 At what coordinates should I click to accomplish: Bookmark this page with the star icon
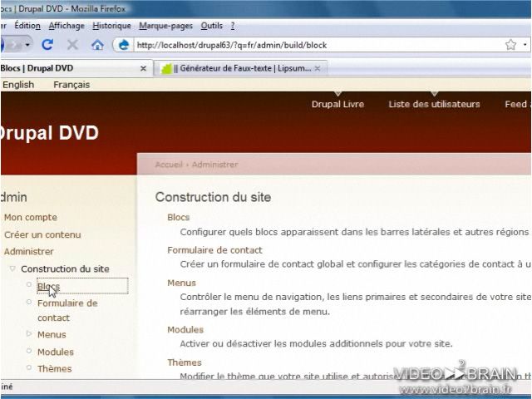(510, 45)
